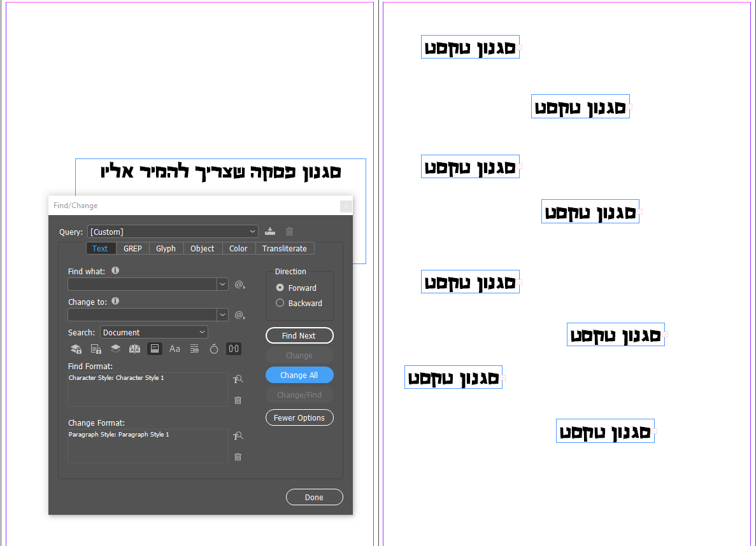Click into the Change to input field
Image resolution: width=756 pixels, height=546 pixels.
[x=142, y=315]
